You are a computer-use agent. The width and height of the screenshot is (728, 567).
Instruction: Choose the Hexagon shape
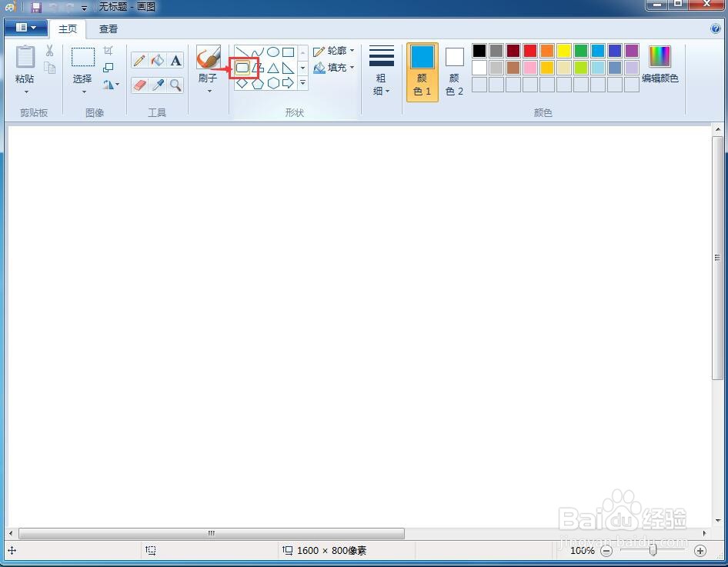point(273,84)
